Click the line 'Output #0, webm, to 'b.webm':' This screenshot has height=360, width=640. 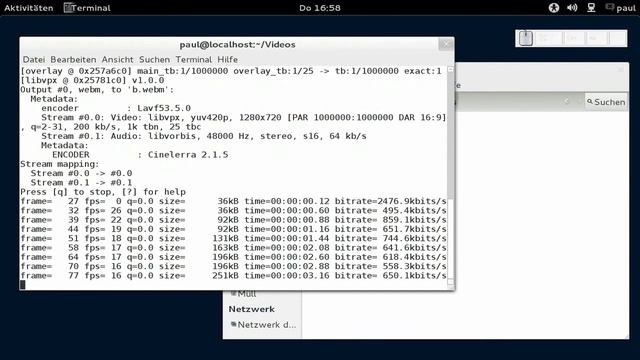point(97,90)
